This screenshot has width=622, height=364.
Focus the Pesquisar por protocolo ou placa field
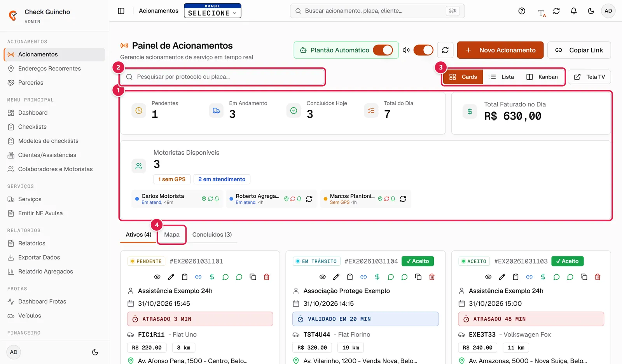coord(222,77)
